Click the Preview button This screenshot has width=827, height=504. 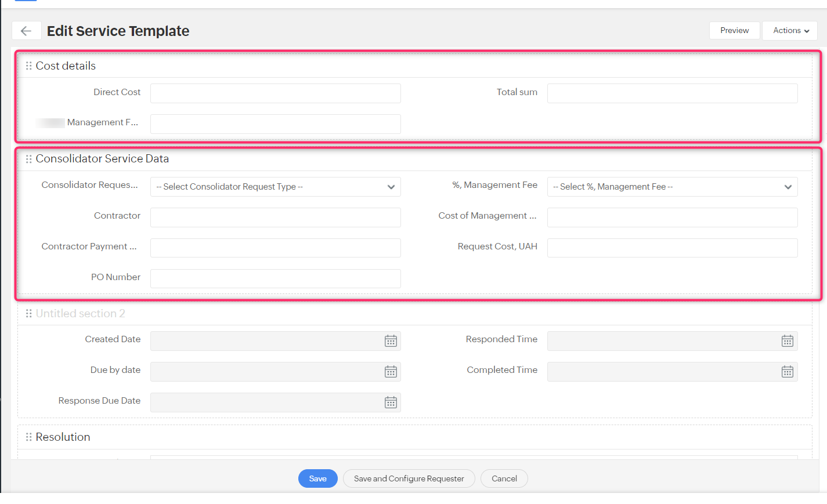point(734,31)
